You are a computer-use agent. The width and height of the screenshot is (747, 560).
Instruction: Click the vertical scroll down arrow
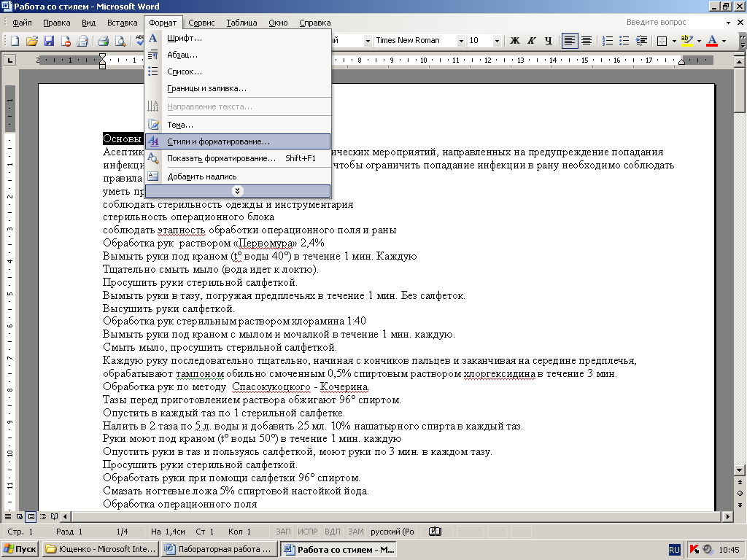pos(740,470)
